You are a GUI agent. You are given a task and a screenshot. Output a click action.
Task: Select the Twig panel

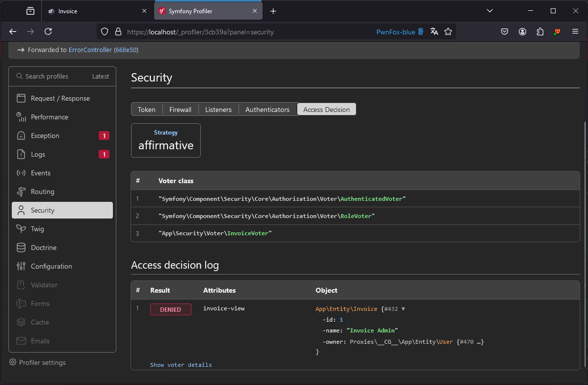[37, 229]
